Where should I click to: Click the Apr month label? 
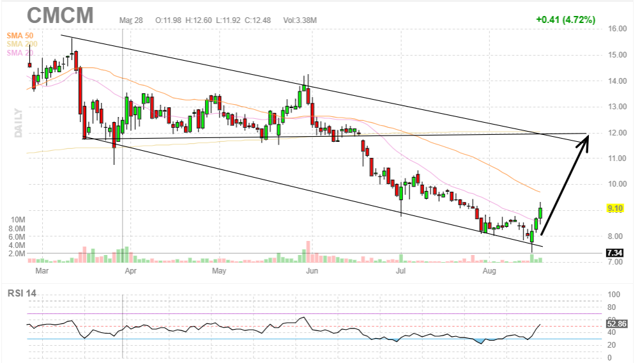pos(130,271)
